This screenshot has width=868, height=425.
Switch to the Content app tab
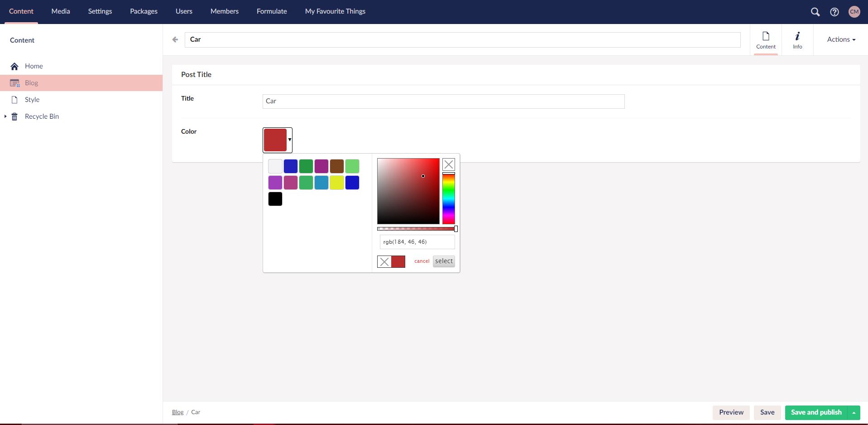tap(766, 40)
